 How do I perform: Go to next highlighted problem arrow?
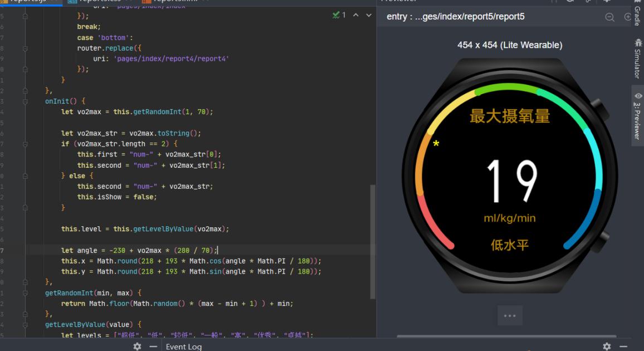tap(369, 16)
